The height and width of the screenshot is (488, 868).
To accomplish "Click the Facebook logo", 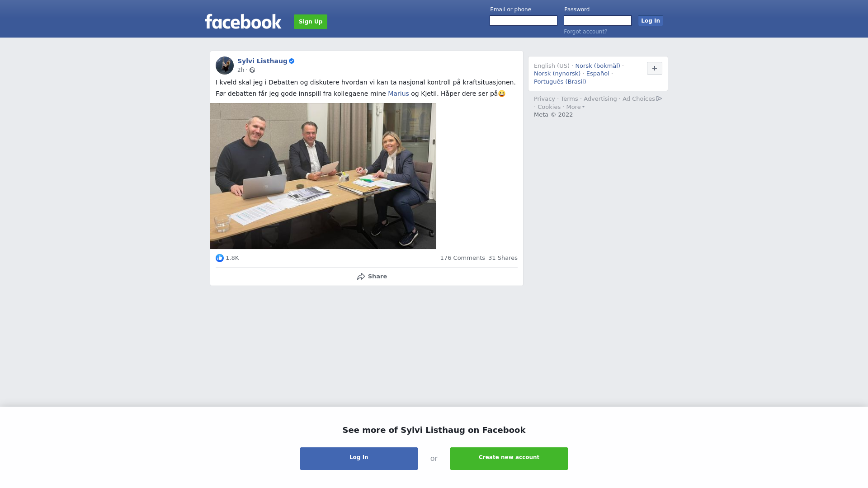I will click(243, 21).
